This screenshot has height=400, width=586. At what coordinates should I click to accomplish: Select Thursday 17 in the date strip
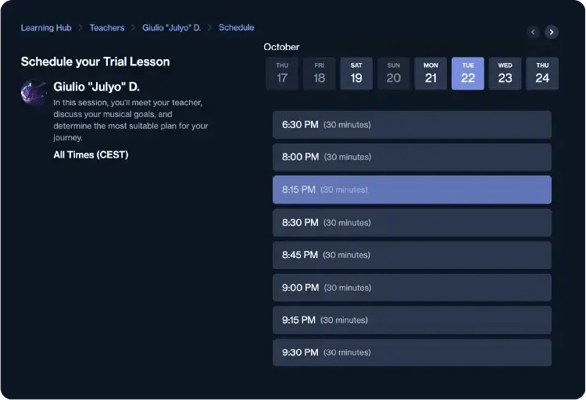point(282,74)
